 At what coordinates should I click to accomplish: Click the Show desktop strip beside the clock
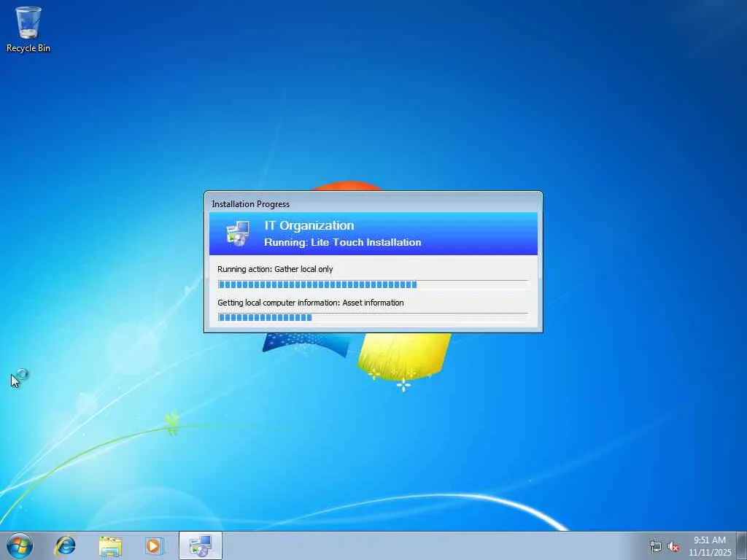(741, 545)
